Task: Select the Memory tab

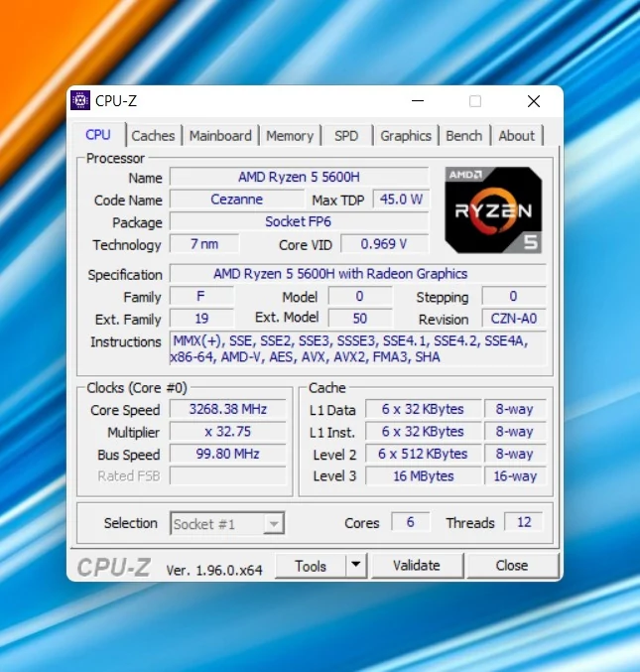Action: [290, 136]
